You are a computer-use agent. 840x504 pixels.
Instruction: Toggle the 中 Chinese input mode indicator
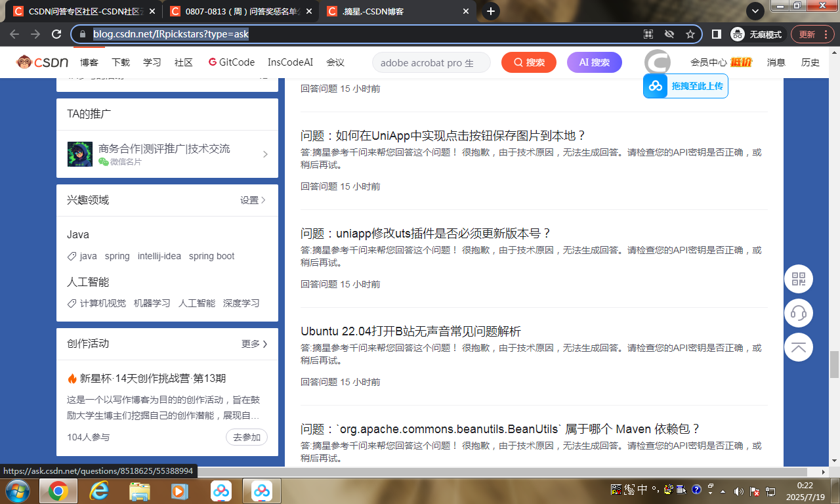(642, 489)
